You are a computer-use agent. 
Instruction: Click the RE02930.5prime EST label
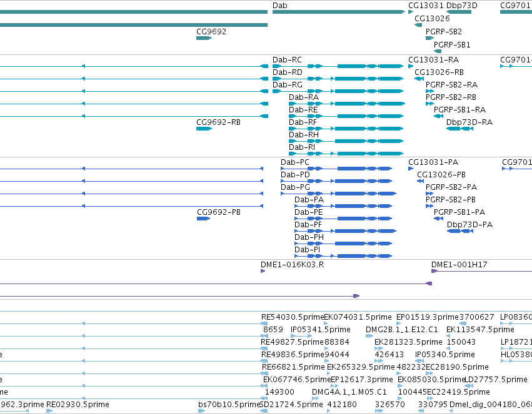click(78, 405)
